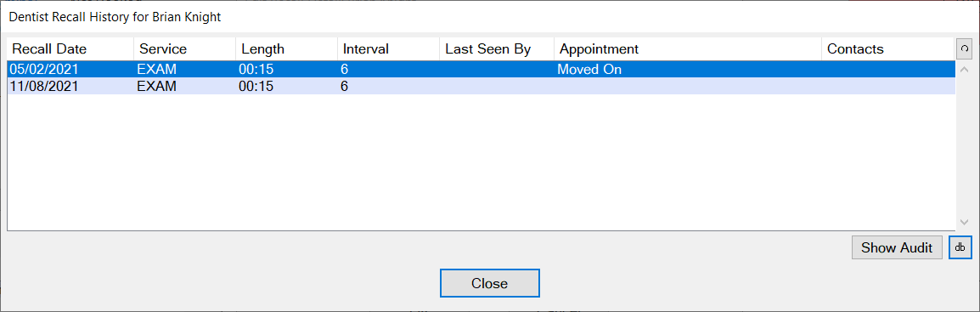Click the refresh icon beside Contacts header
980x312 pixels.
pos(964,48)
